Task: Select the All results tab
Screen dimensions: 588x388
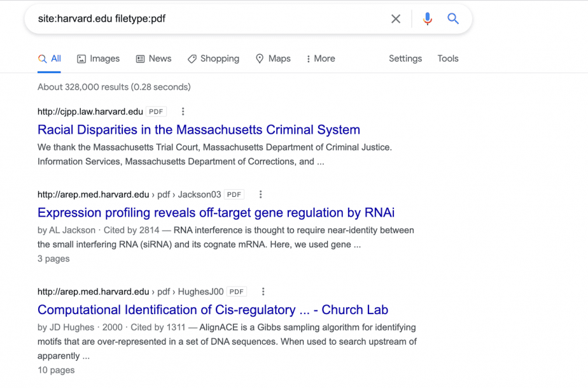Action: (x=49, y=59)
